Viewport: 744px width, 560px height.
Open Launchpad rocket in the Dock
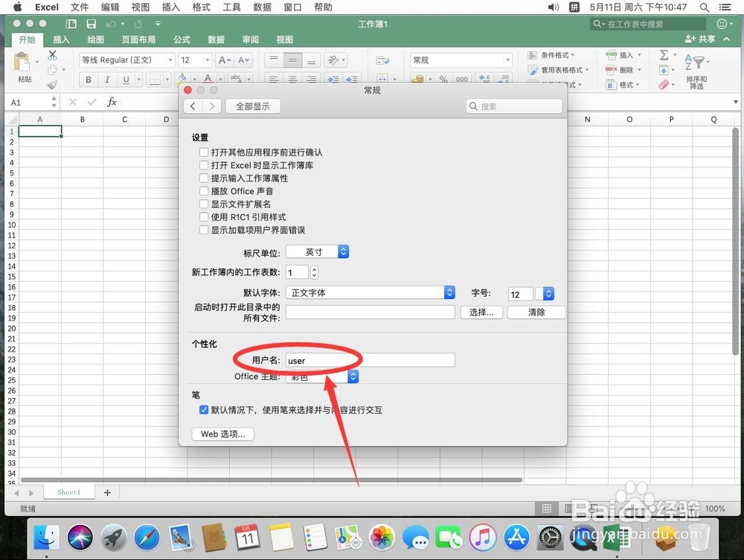coord(113,538)
